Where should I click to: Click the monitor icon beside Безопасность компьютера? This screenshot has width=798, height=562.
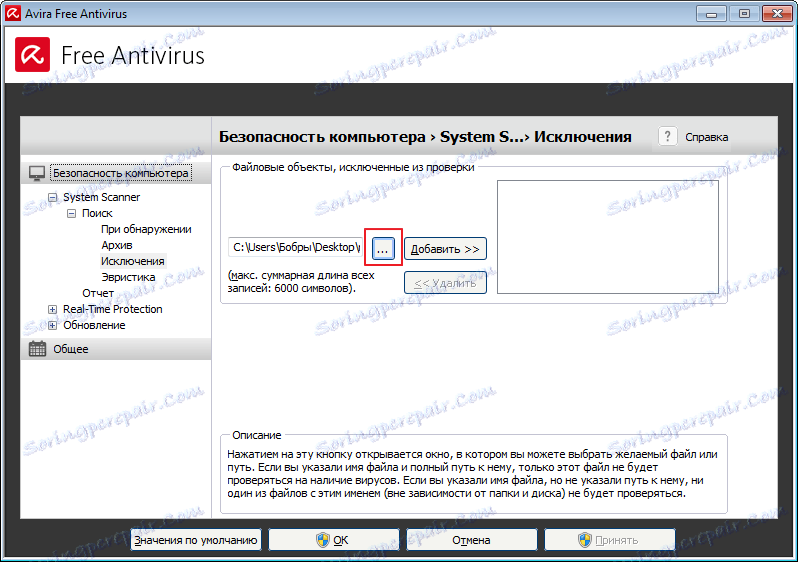coord(37,173)
